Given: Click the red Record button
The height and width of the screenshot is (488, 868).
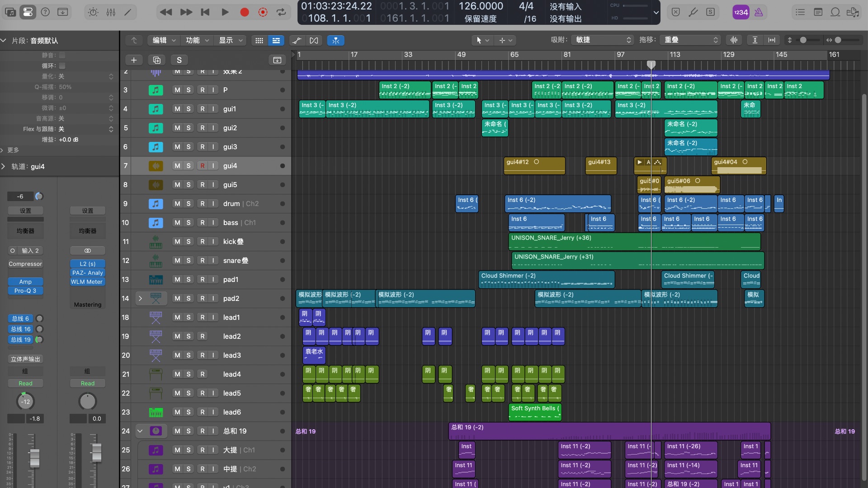Looking at the screenshot, I should (244, 12).
